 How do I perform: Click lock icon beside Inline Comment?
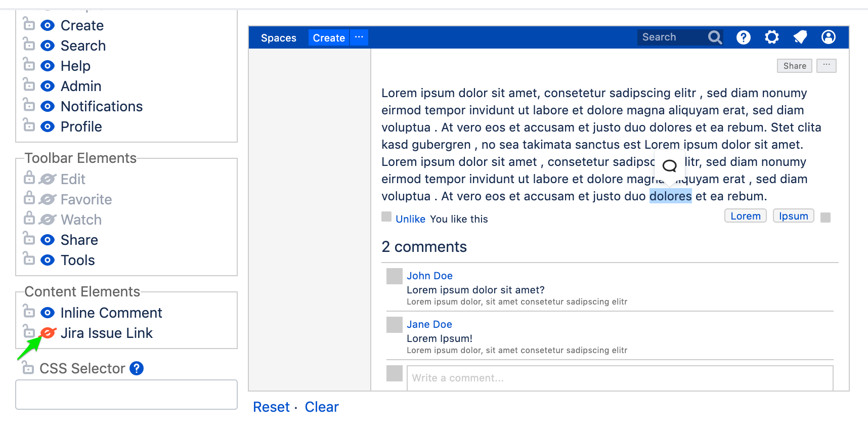[x=29, y=311]
